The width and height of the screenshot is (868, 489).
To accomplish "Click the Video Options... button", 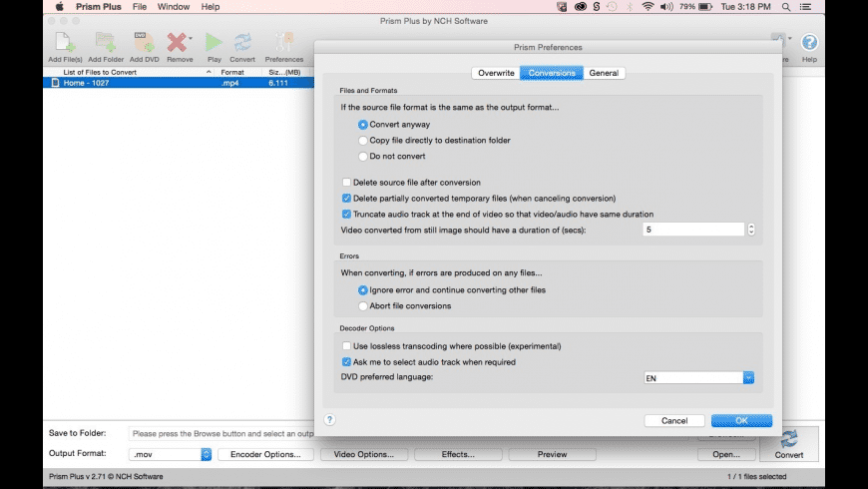I will (364, 454).
